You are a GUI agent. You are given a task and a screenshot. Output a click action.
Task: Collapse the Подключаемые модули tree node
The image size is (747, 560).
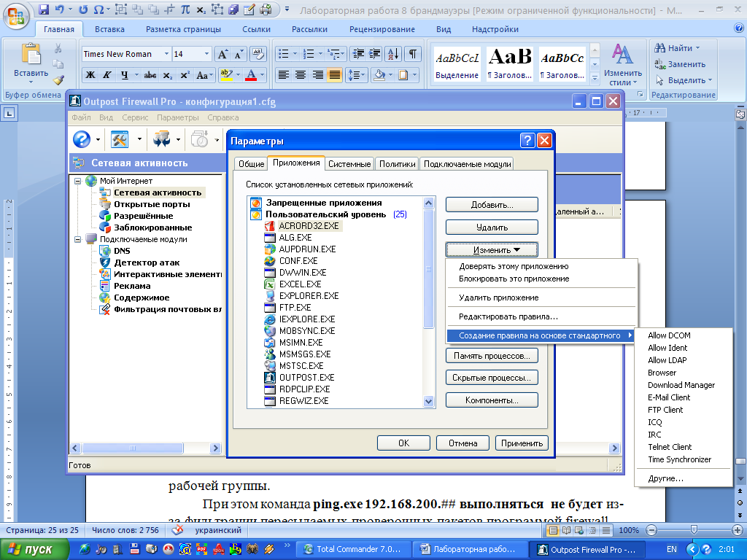(77, 239)
